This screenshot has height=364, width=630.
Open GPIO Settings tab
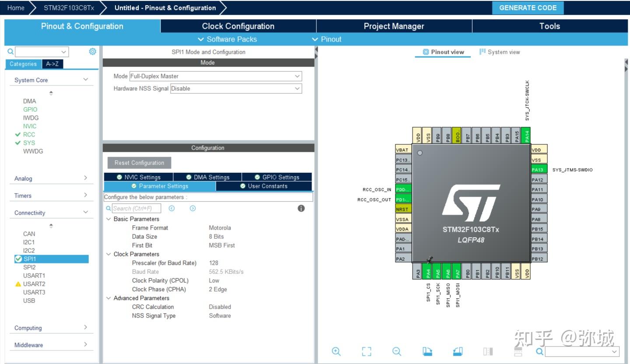point(277,177)
